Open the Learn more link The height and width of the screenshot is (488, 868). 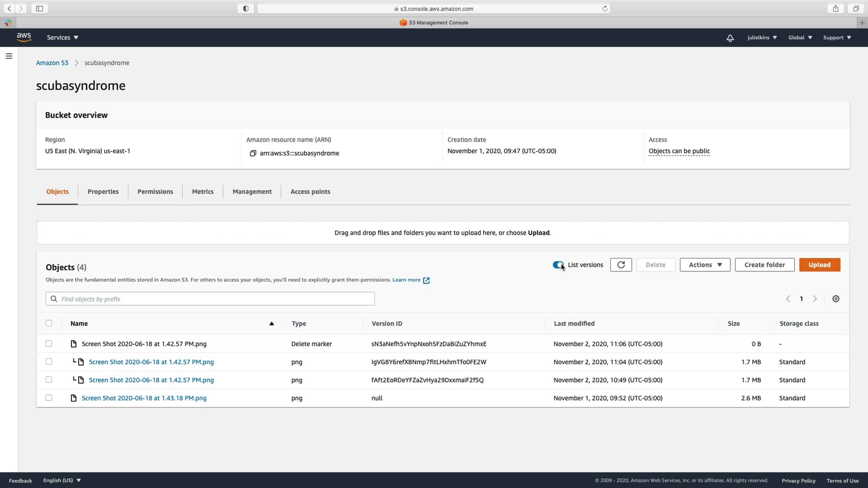[x=406, y=280]
